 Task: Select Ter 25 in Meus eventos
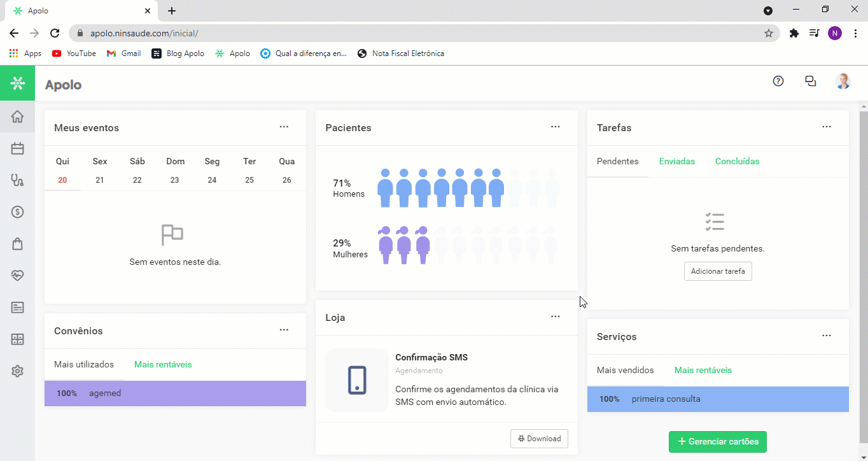tap(249, 171)
